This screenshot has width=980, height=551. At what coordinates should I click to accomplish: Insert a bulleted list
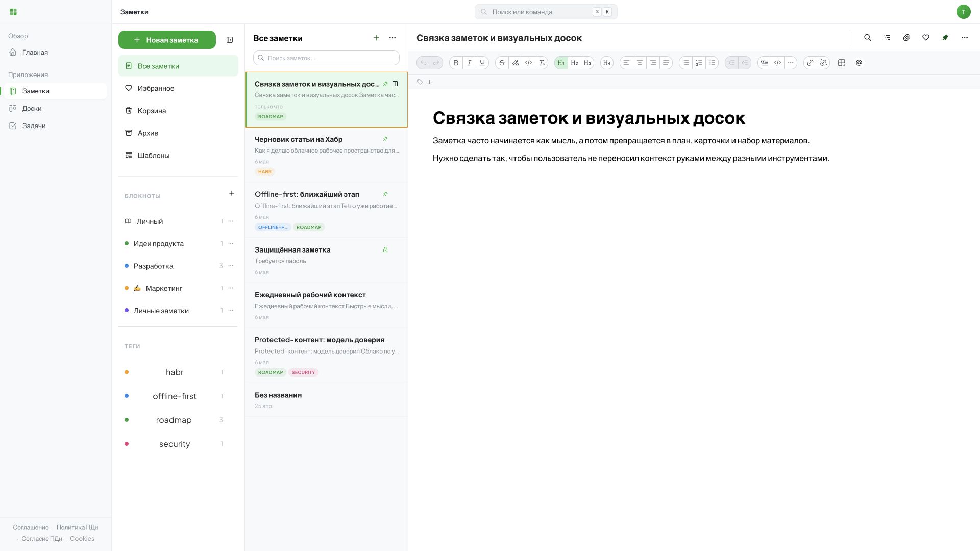pyautogui.click(x=685, y=63)
